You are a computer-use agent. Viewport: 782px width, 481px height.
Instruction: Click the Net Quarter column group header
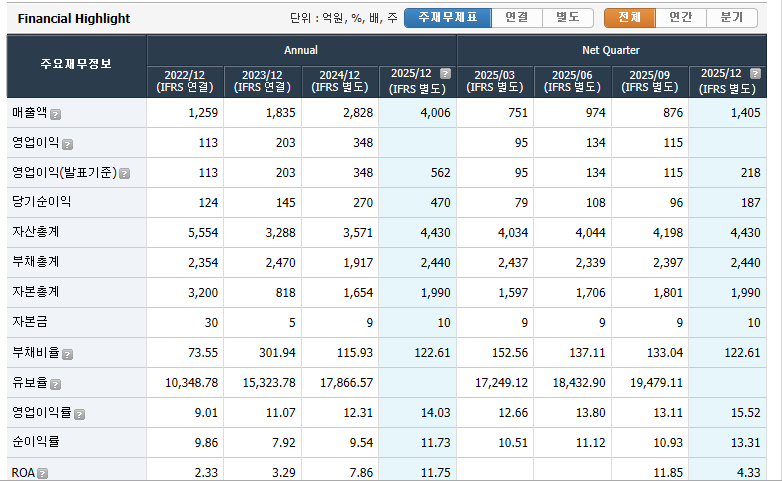pyautogui.click(x=611, y=50)
